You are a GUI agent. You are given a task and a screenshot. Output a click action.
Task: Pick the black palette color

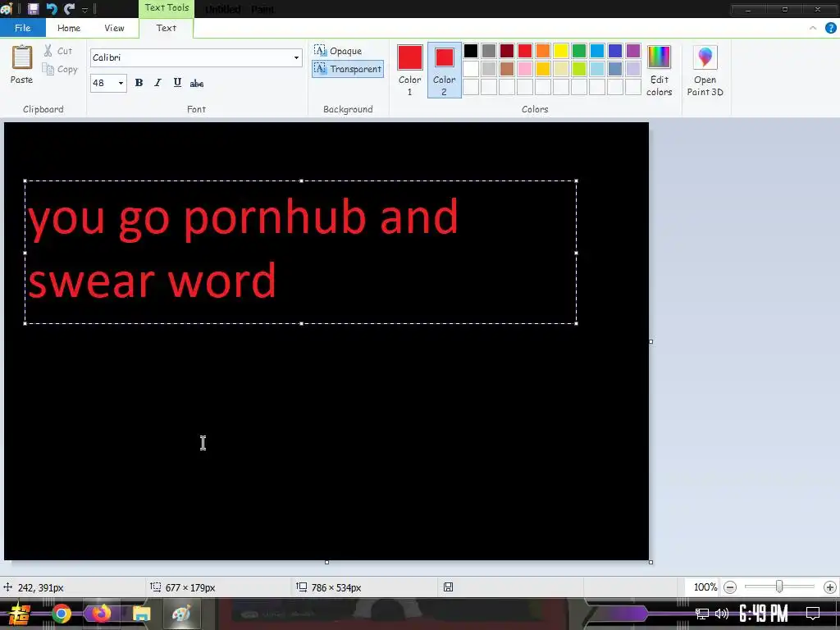(x=471, y=51)
